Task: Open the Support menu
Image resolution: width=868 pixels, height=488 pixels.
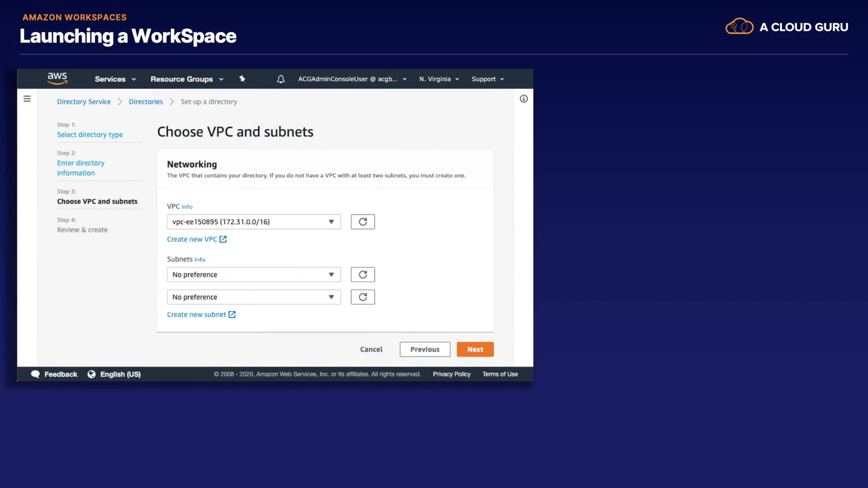Action: click(x=487, y=79)
